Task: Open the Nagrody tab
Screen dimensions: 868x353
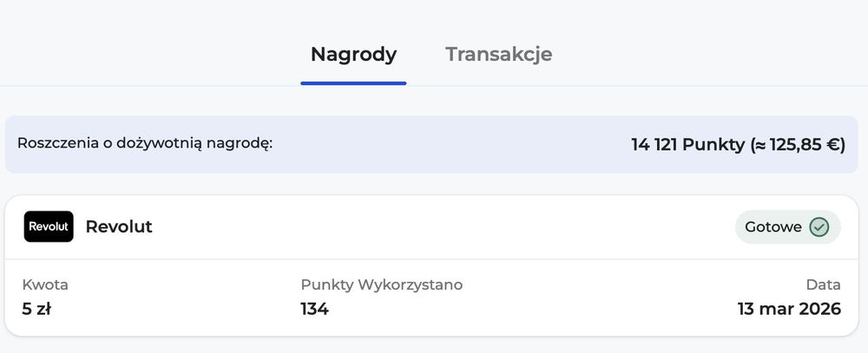Action: pos(353,55)
